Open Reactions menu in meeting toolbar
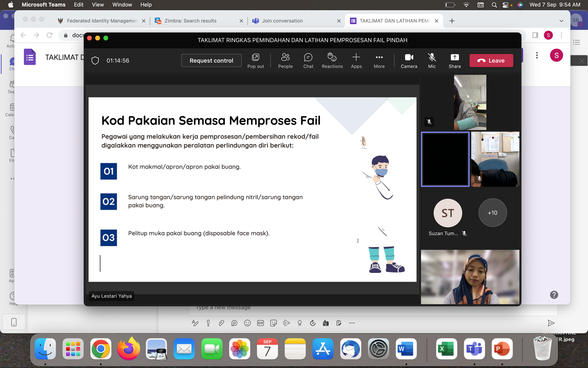This screenshot has width=588, height=368. pos(332,61)
